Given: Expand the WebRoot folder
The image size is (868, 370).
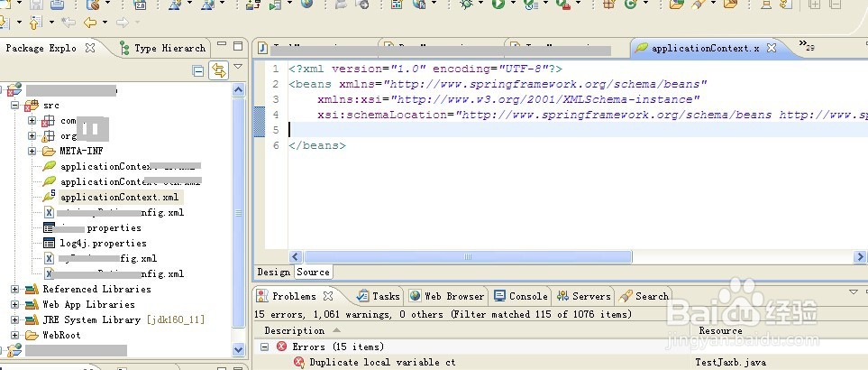Looking at the screenshot, I should 15,335.
